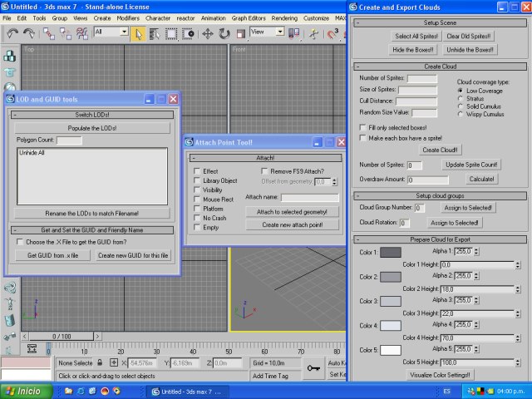The width and height of the screenshot is (532, 399).
Task: Click the Populate the LODs! button
Action: tap(91, 128)
